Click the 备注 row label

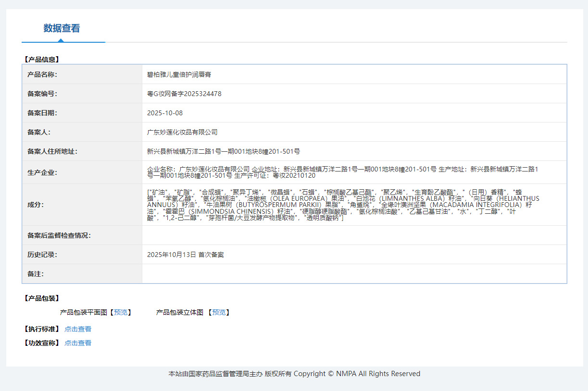pos(36,274)
